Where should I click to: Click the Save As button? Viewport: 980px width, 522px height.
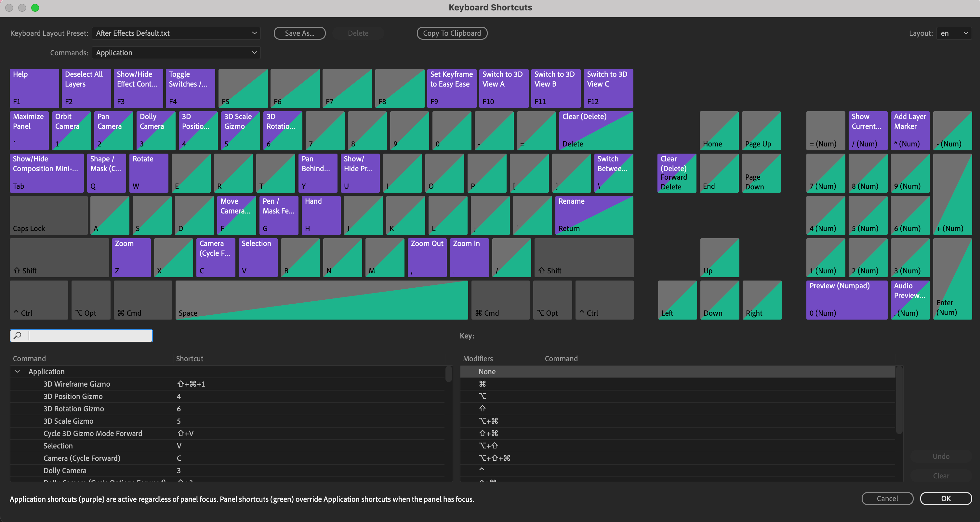coord(299,33)
